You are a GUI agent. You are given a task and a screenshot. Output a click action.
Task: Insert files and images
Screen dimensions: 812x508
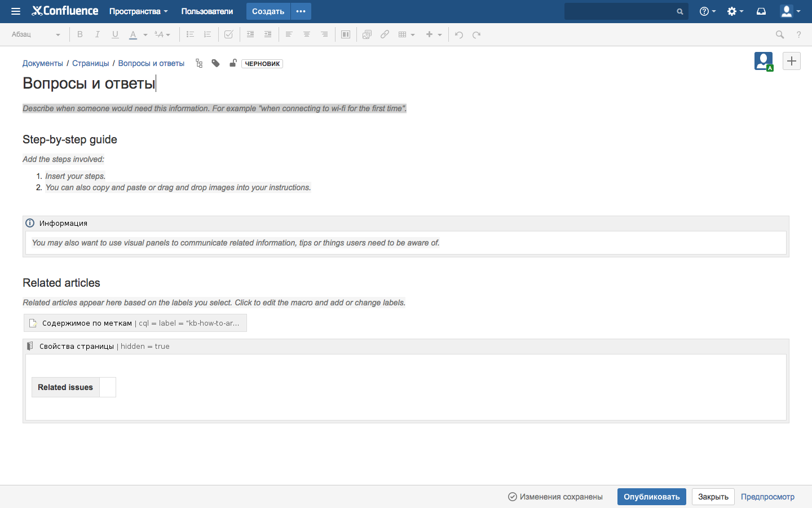pyautogui.click(x=367, y=34)
